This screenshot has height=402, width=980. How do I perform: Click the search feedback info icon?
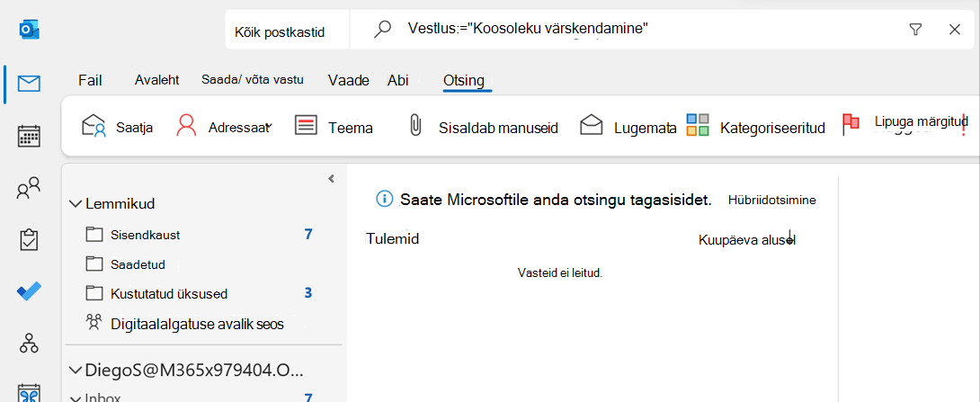pos(384,199)
